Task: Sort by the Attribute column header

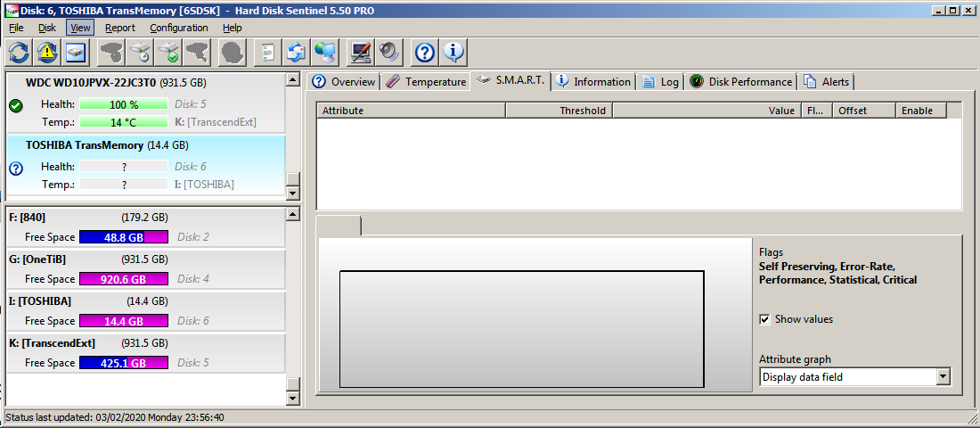Action: [412, 111]
